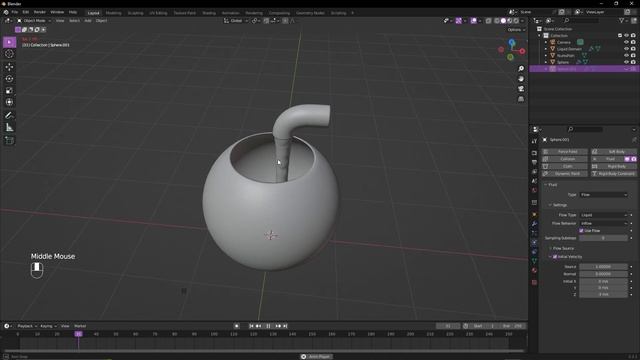Open the Flow Behavior Inflow dropdown

click(603, 223)
